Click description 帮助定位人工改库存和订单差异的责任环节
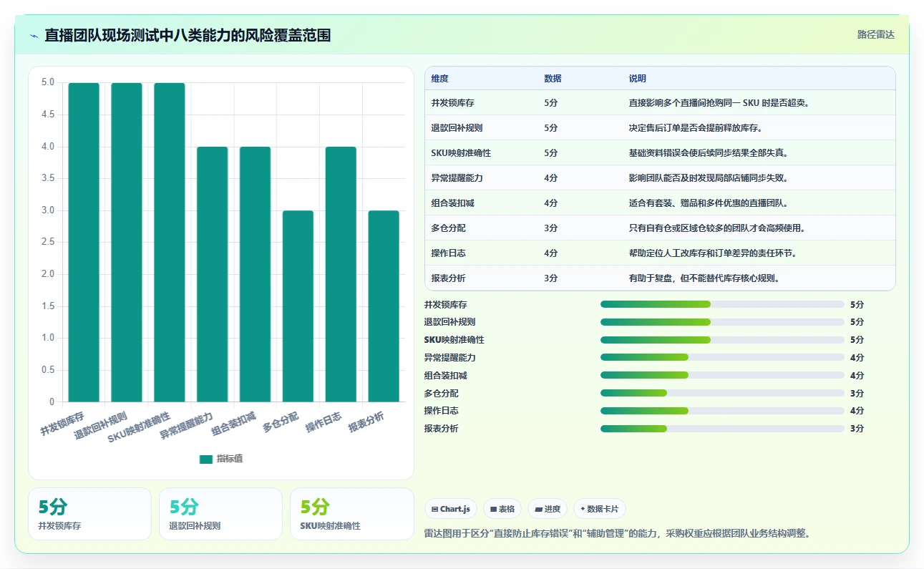Image resolution: width=924 pixels, height=569 pixels. [x=713, y=253]
